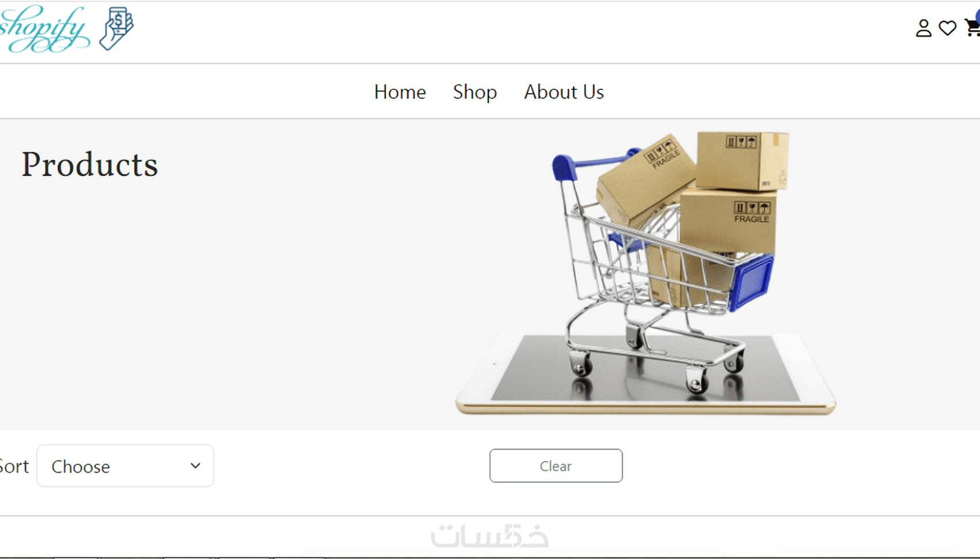
Task: Click the Clear button
Action: click(556, 466)
